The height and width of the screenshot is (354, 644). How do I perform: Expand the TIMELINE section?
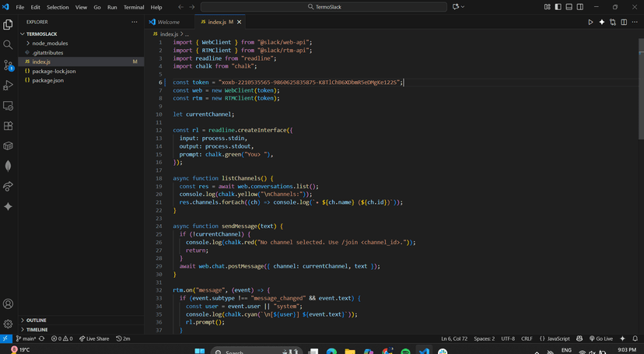coord(37,330)
